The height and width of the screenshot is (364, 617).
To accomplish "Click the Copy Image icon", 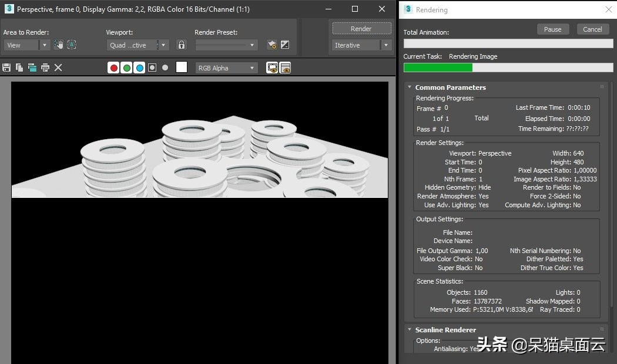I will (19, 68).
